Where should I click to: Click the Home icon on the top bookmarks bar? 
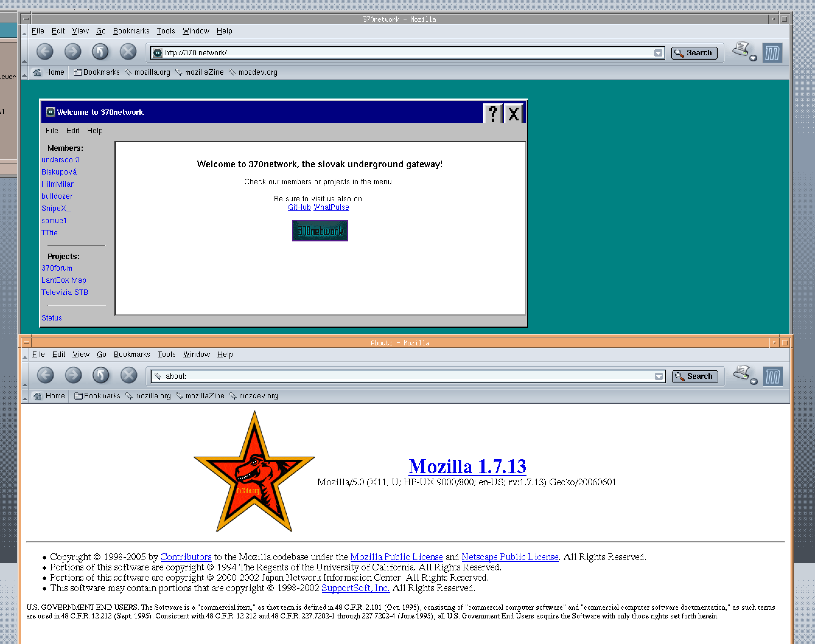coord(37,72)
